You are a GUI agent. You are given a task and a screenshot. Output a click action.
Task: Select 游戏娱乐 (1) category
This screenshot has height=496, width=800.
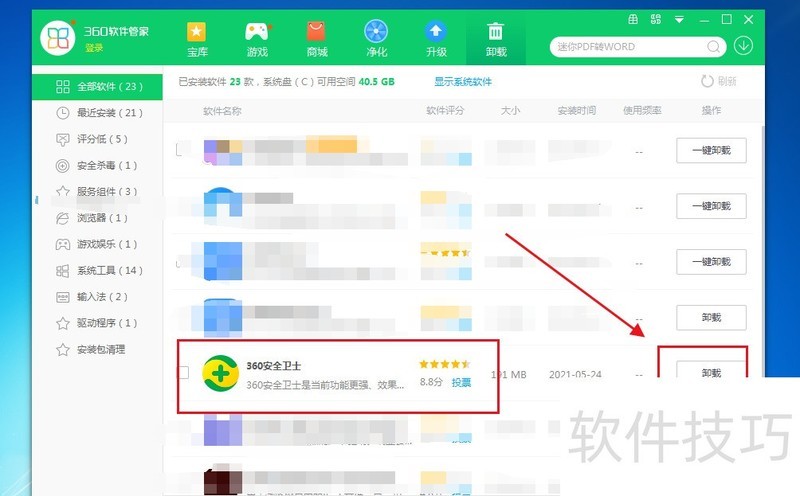pyautogui.click(x=97, y=244)
